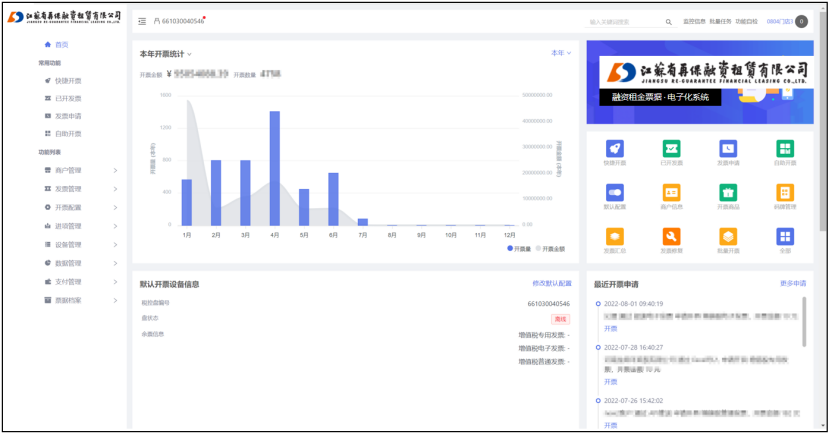Toggle 开票金额 legend series
This screenshot has width=830, height=435.
pos(551,249)
